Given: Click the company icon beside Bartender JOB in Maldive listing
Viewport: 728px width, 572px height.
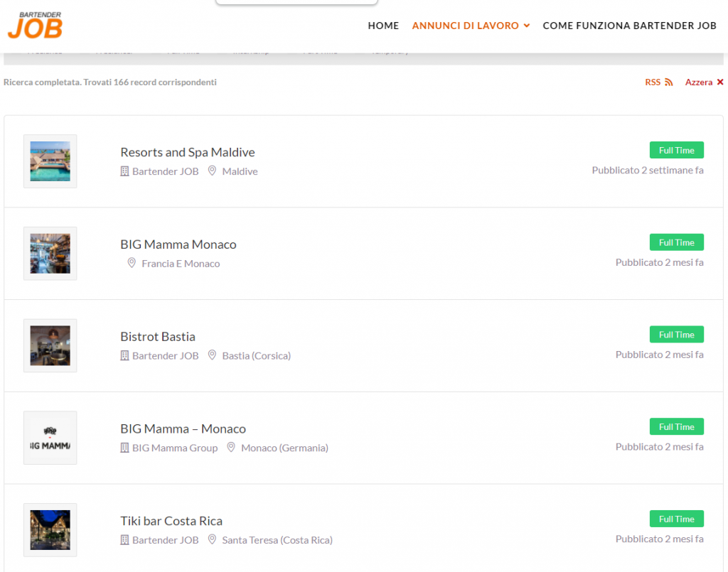Looking at the screenshot, I should pyautogui.click(x=124, y=171).
